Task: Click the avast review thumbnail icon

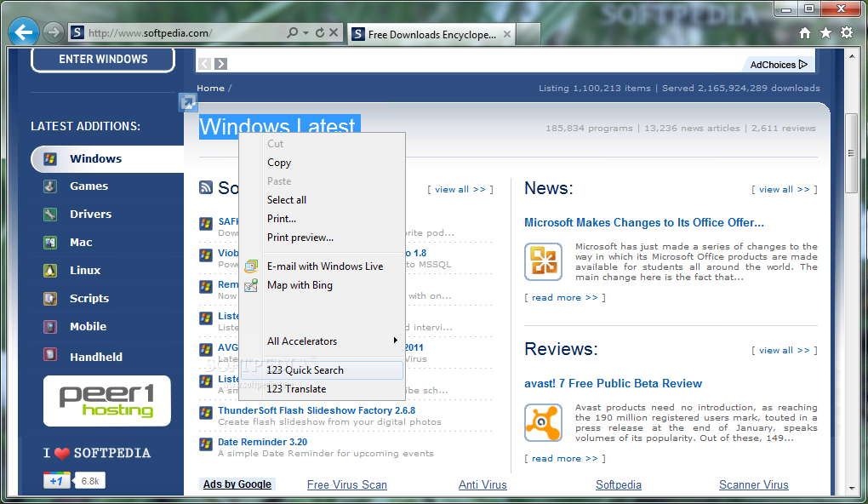Action: [x=543, y=422]
